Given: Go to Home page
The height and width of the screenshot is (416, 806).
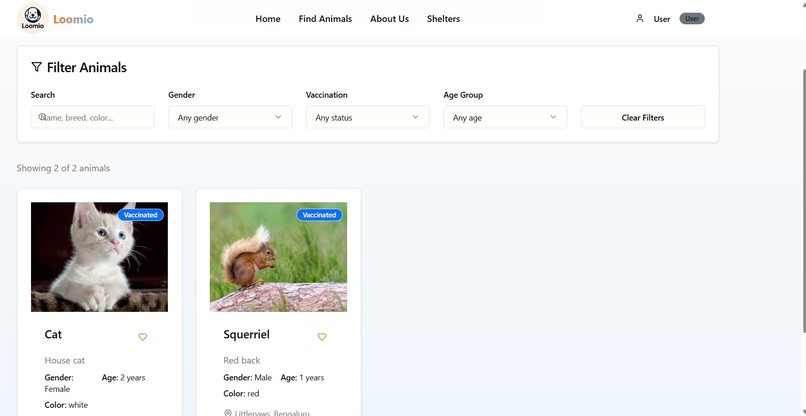Looking at the screenshot, I should pos(268,19).
